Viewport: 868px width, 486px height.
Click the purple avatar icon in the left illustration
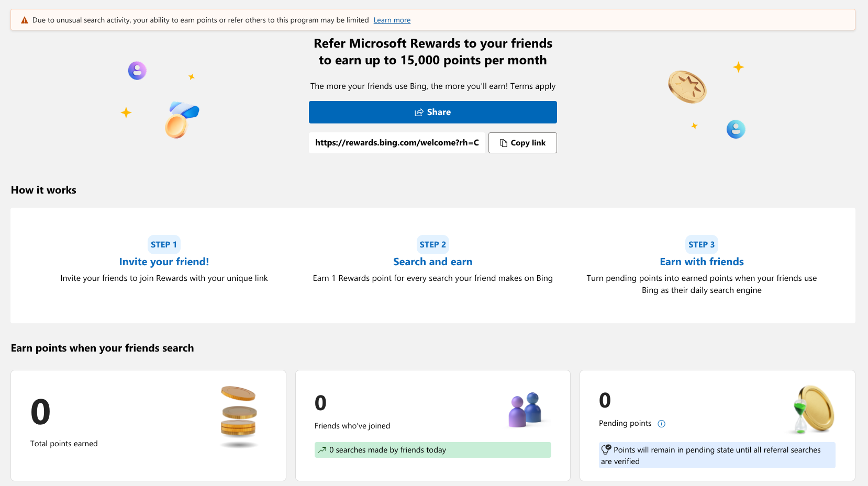pos(137,70)
